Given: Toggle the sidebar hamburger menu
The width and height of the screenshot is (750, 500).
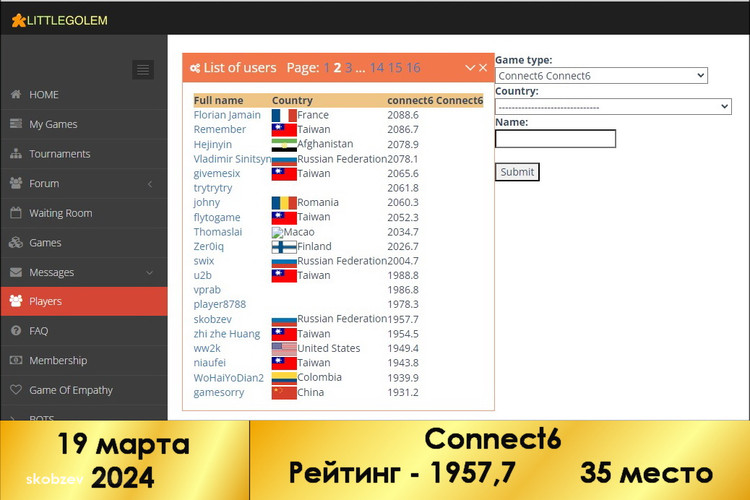Looking at the screenshot, I should tap(143, 69).
